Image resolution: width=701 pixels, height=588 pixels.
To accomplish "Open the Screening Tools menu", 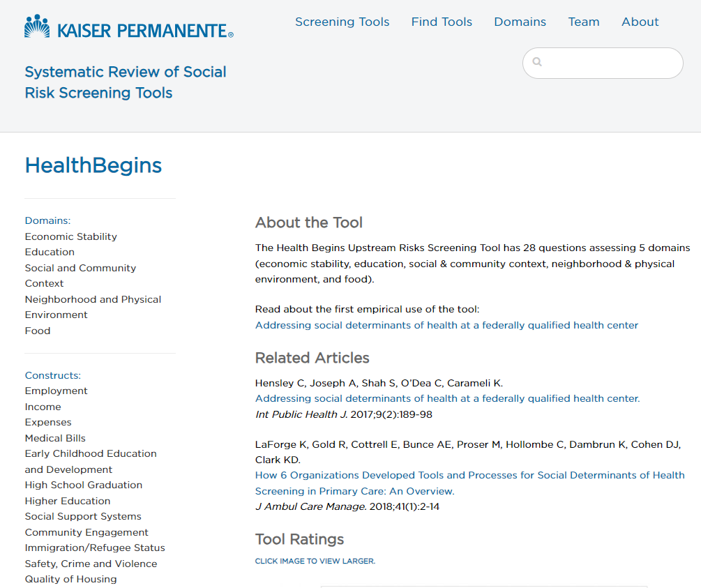I will (x=342, y=22).
